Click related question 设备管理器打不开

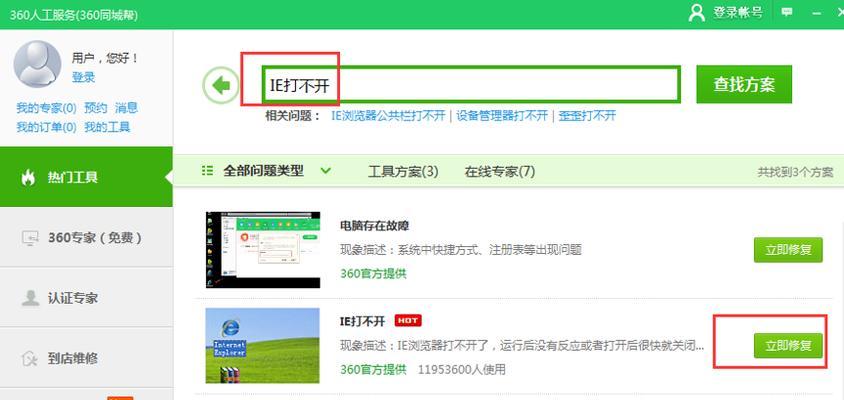502,116
